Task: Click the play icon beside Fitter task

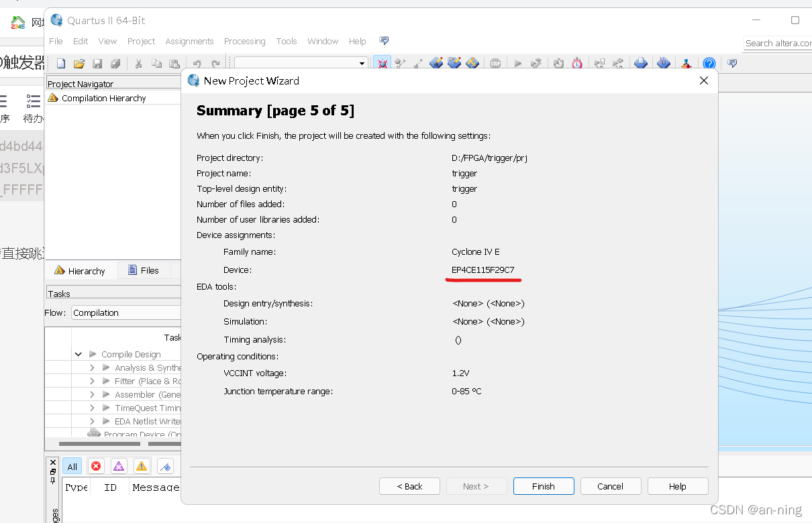Action: click(106, 381)
